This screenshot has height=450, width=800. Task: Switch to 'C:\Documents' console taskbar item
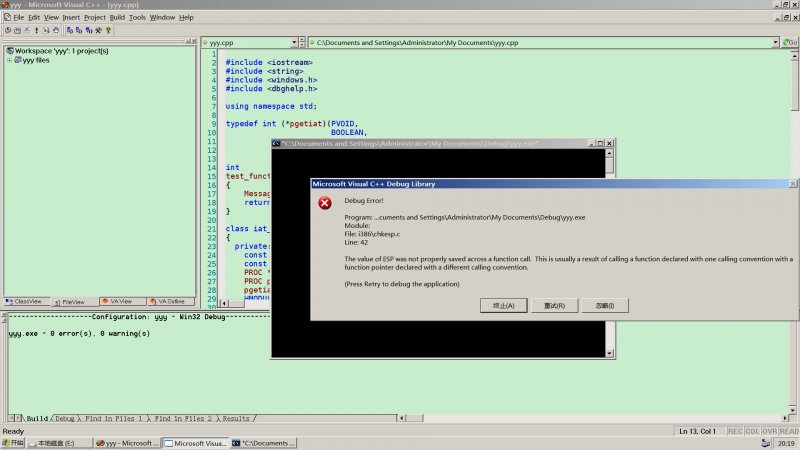point(264,443)
